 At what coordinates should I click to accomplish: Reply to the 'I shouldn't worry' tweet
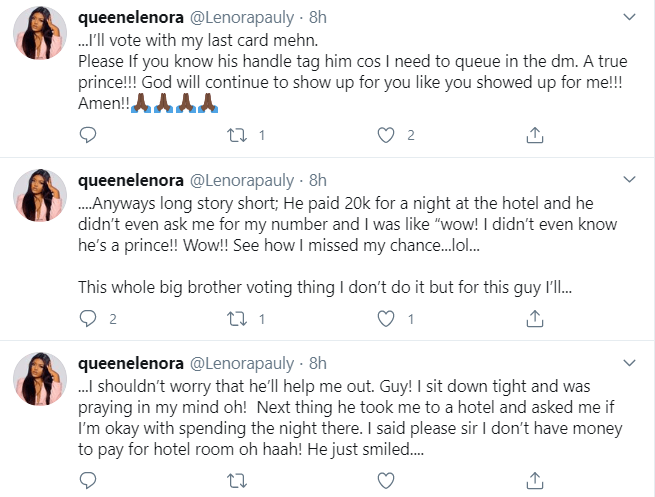[87, 485]
